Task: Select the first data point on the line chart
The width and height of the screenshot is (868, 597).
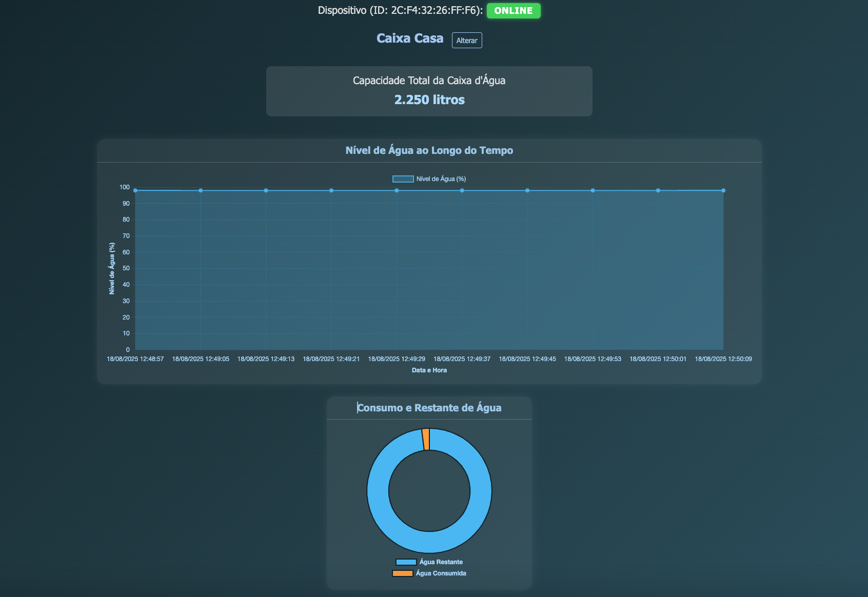Action: click(135, 190)
